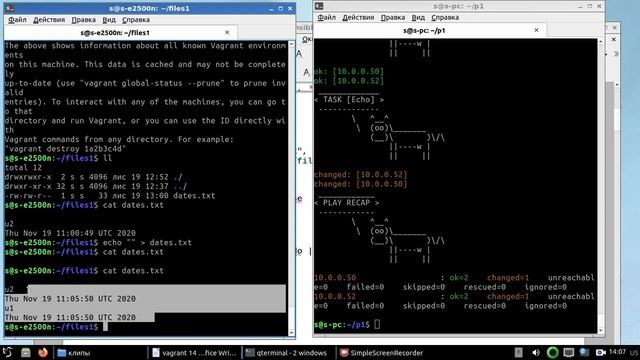Click the p1 terminal window title icon
The image size is (640, 360).
click(319, 6)
